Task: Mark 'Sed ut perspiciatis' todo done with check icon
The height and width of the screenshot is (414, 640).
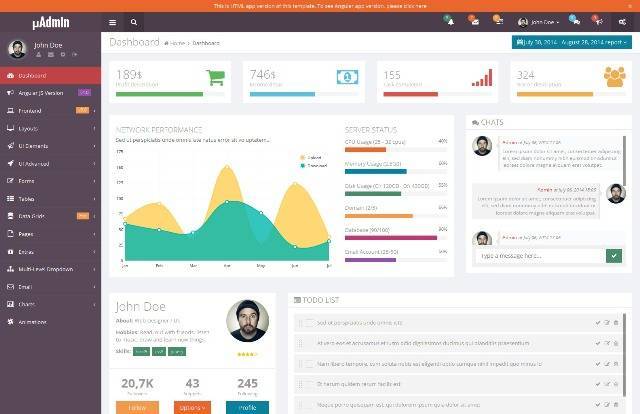Action: tap(598, 323)
